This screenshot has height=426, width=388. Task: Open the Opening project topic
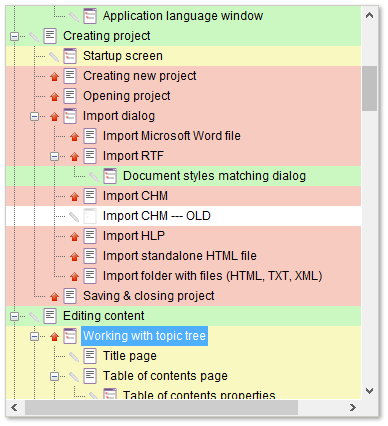pos(127,96)
